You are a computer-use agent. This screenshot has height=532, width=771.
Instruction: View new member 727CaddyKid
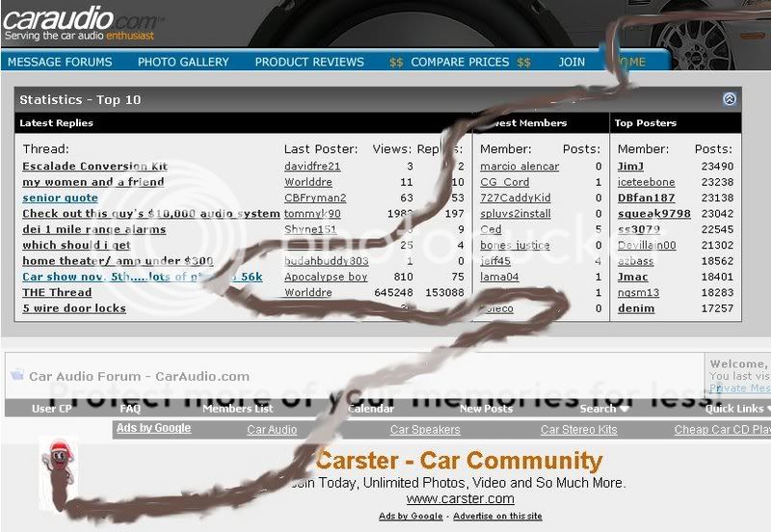pyautogui.click(x=516, y=198)
